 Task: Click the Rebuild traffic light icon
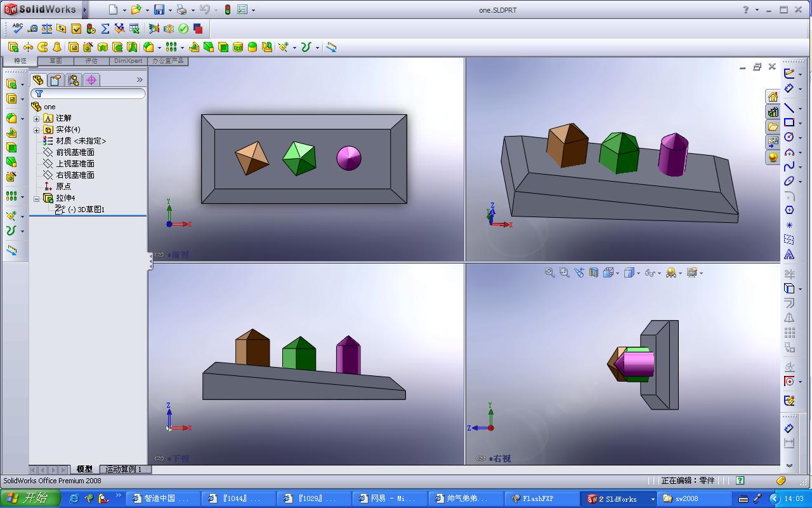228,10
